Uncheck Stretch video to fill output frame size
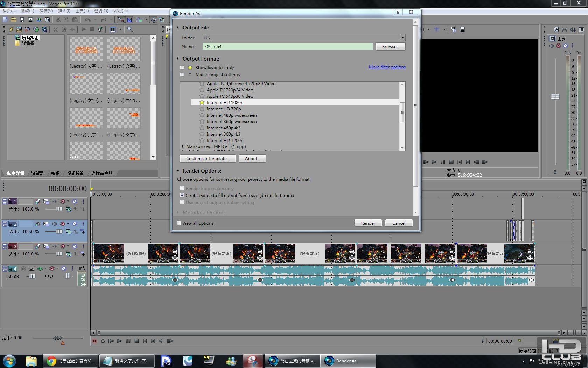Screen dimensions: 588x368 coord(182,196)
